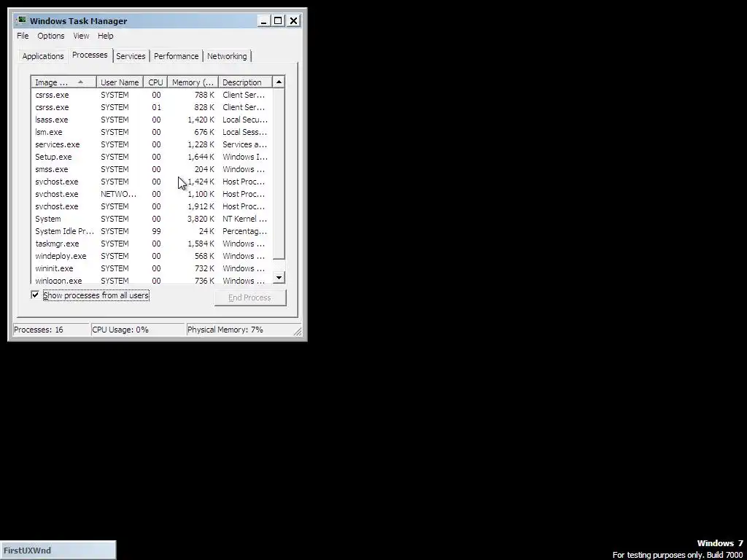
Task: Click the CPU value 99
Action: (156, 231)
